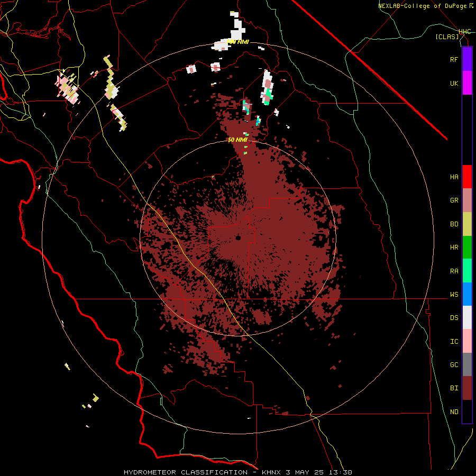476x476 pixels.
Task: Click the BD legend label
Action: click(x=454, y=224)
